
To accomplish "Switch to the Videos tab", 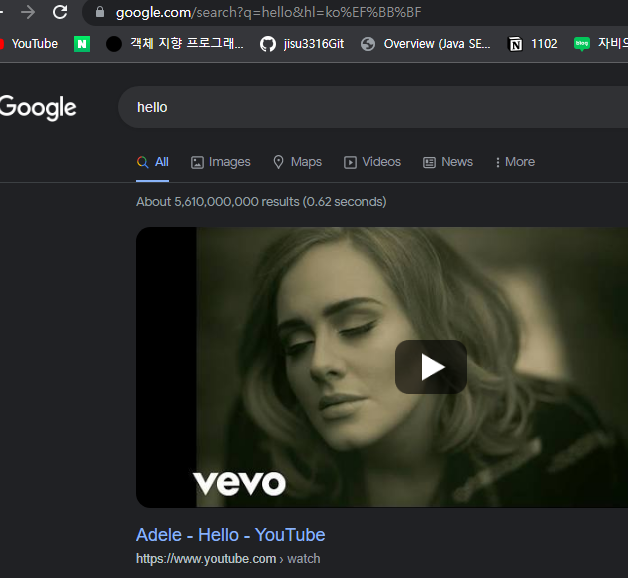I will (372, 162).
